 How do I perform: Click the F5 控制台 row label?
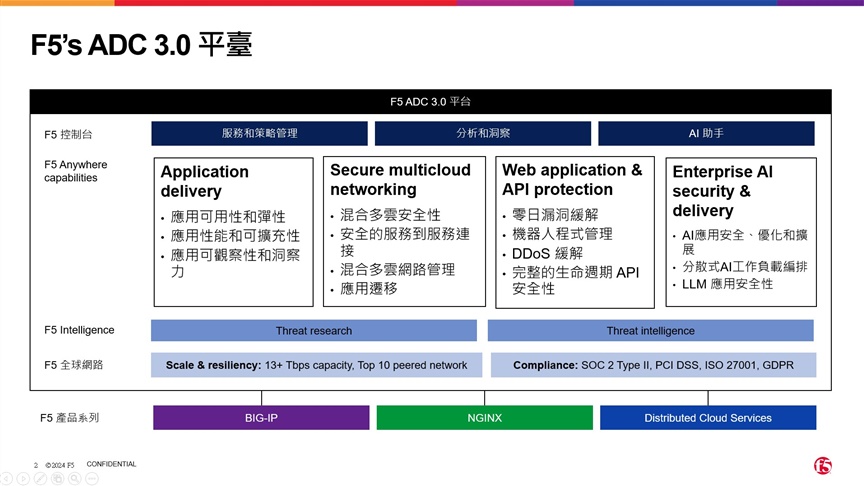point(68,134)
